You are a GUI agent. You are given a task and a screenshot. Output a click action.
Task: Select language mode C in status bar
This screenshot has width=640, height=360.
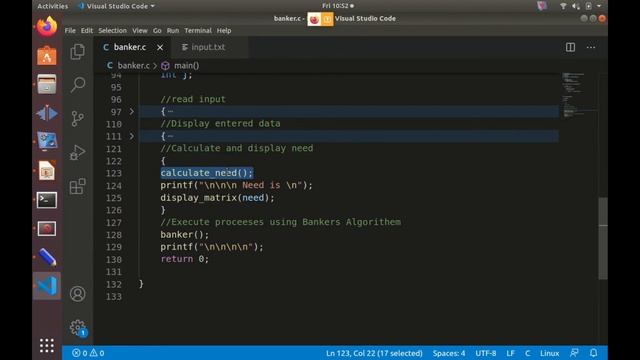(x=527, y=353)
